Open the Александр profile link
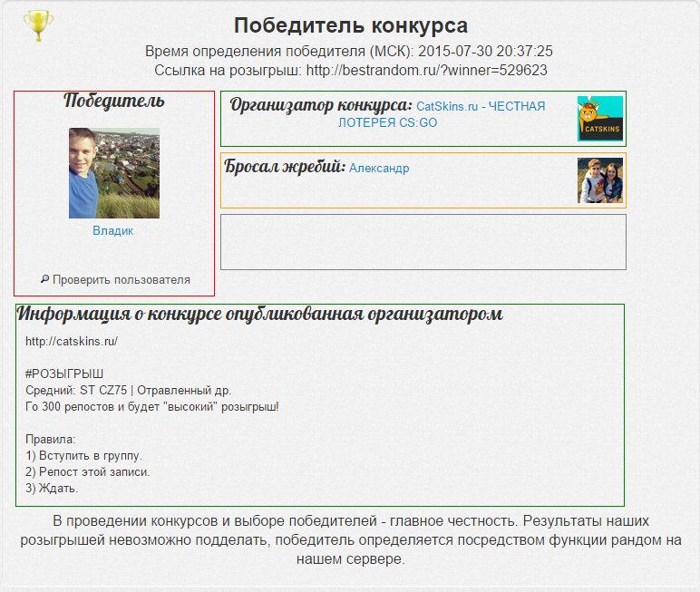The height and width of the screenshot is (592, 700). tap(379, 169)
